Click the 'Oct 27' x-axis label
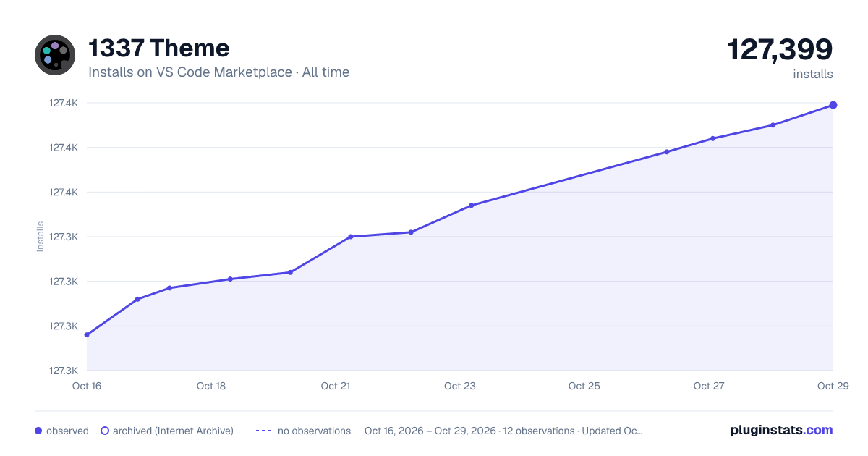This screenshot has height=456, width=868. 709,386
